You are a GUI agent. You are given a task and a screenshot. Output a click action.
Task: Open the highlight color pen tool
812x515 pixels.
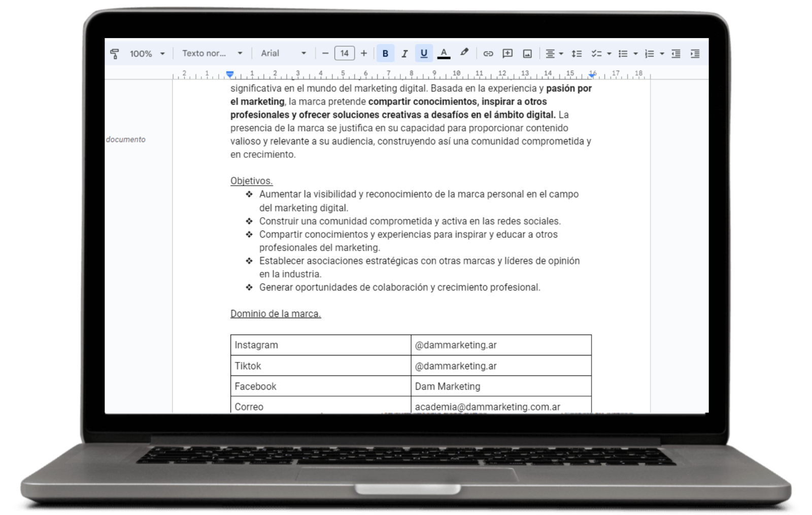click(x=464, y=53)
